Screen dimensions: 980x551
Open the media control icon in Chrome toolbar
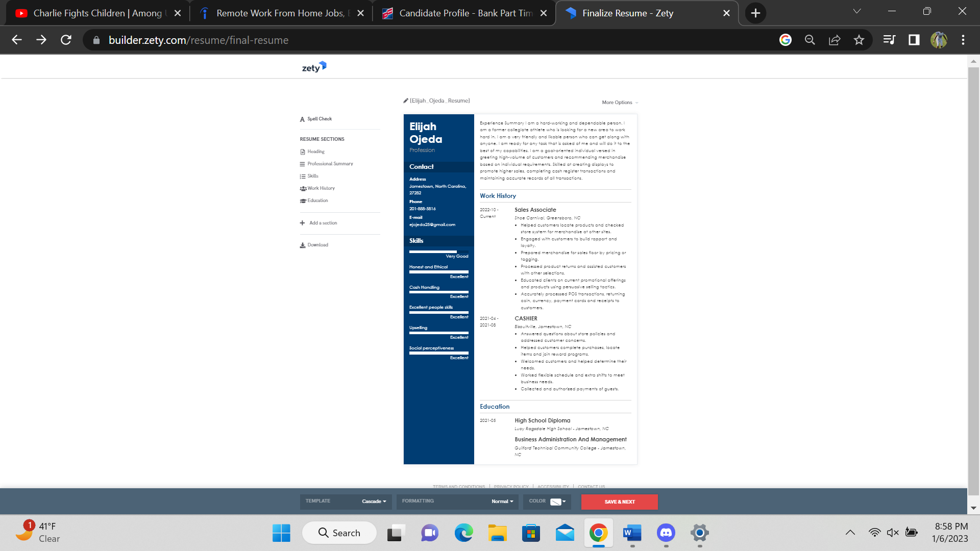point(889,40)
